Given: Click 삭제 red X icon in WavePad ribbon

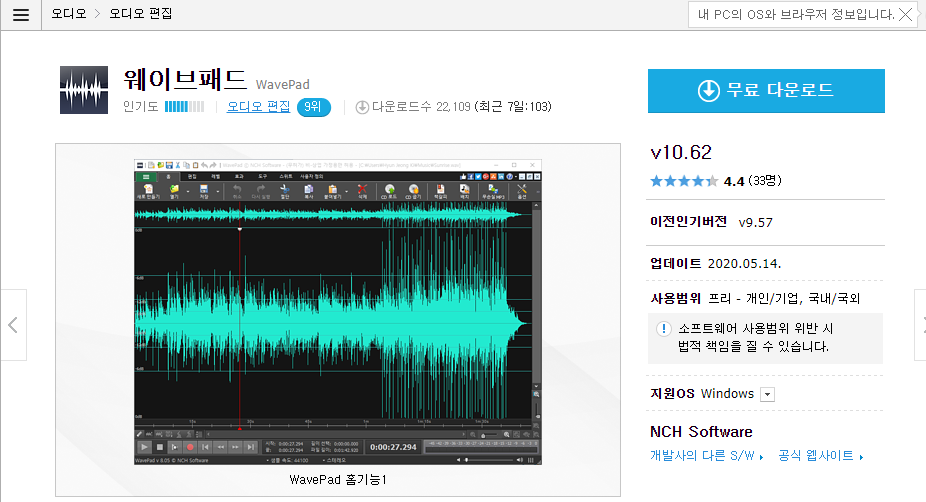Looking at the screenshot, I should tap(362, 191).
